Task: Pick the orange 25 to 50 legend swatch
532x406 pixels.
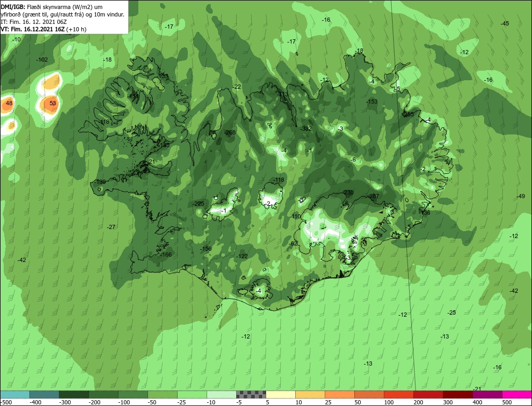Action: tap(339, 394)
